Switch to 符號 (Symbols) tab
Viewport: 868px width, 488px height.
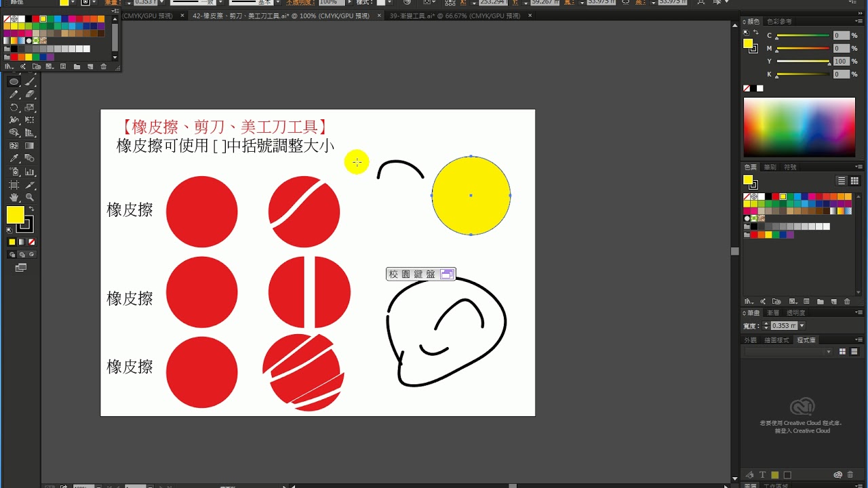(790, 167)
